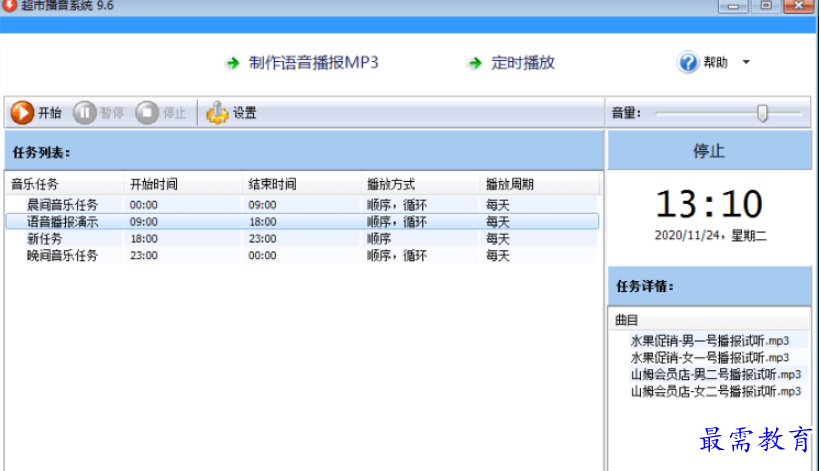Click the 曲目 column header

coord(709,320)
